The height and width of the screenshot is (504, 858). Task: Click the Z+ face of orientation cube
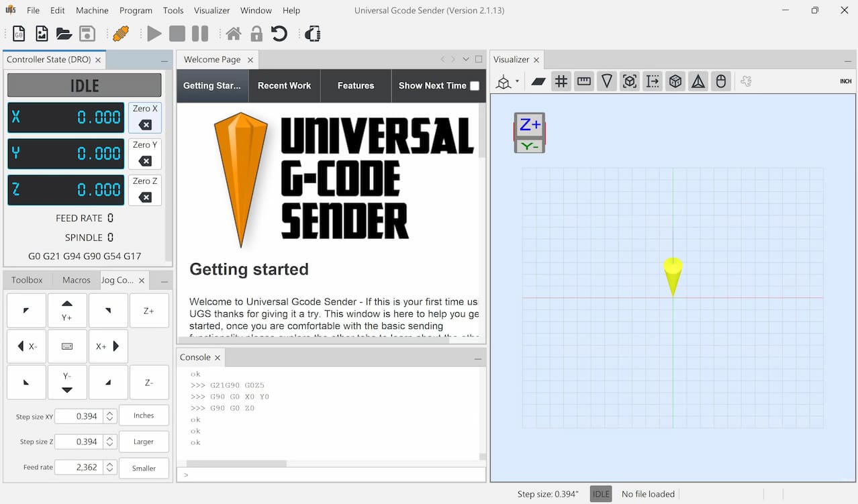tap(530, 125)
